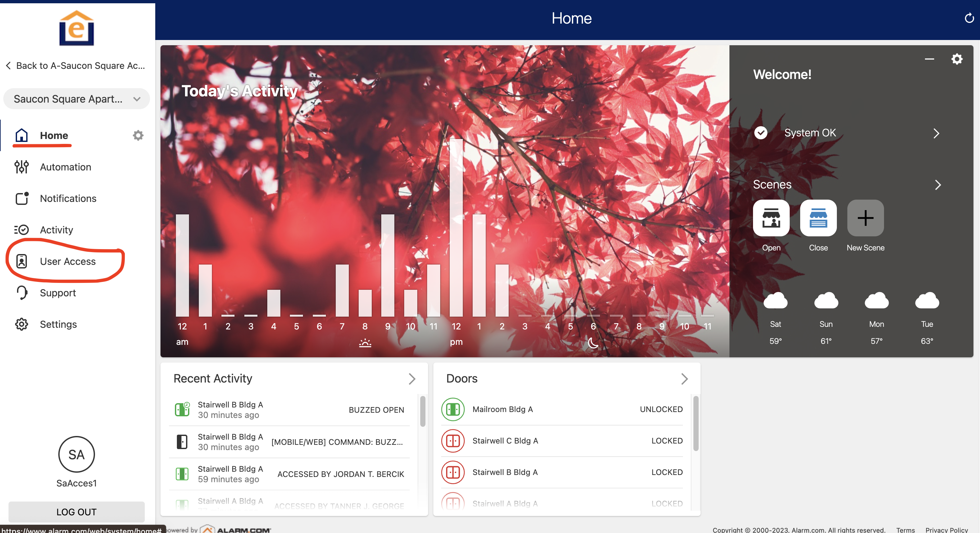Go to Automation in sidebar
The width and height of the screenshot is (980, 533).
[66, 167]
